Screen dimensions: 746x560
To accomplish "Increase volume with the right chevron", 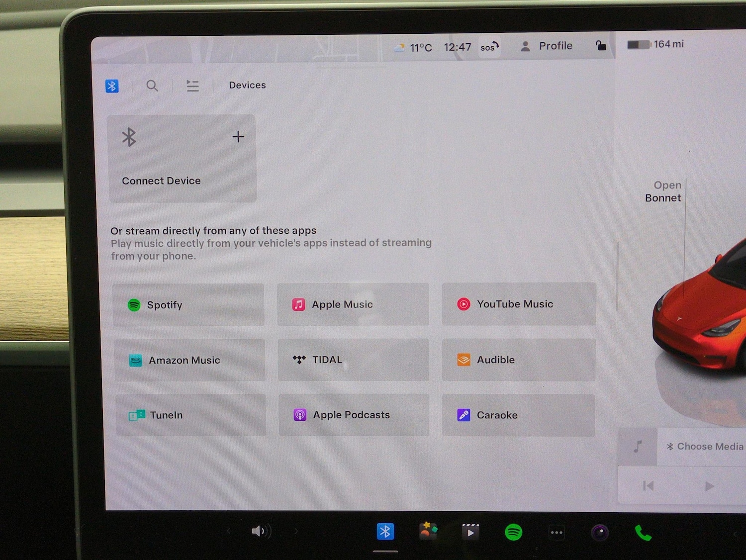I will [296, 531].
